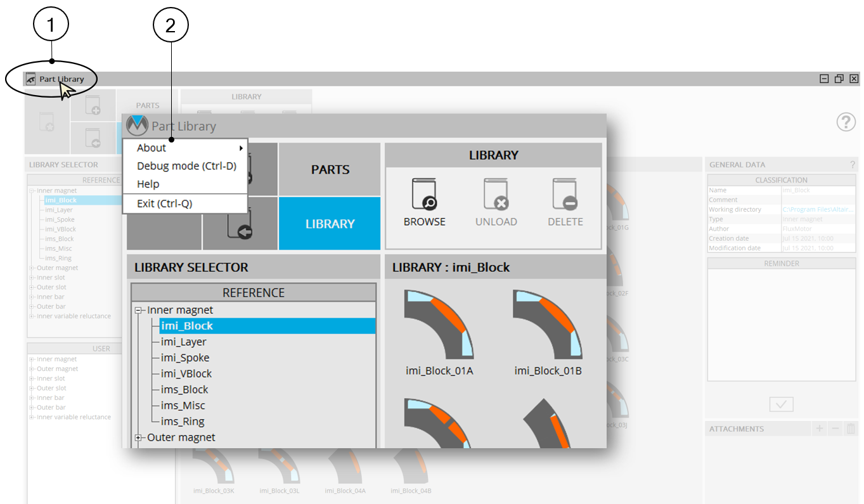Expand the Outer magnet tree node
Image resolution: width=864 pixels, height=504 pixels.
click(x=138, y=437)
